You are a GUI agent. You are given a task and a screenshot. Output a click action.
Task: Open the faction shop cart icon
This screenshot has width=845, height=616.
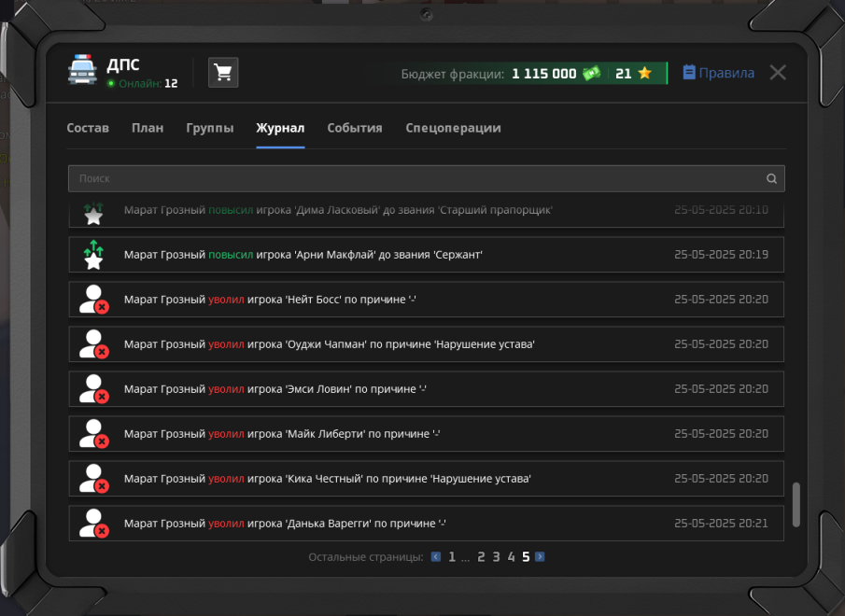coord(223,72)
